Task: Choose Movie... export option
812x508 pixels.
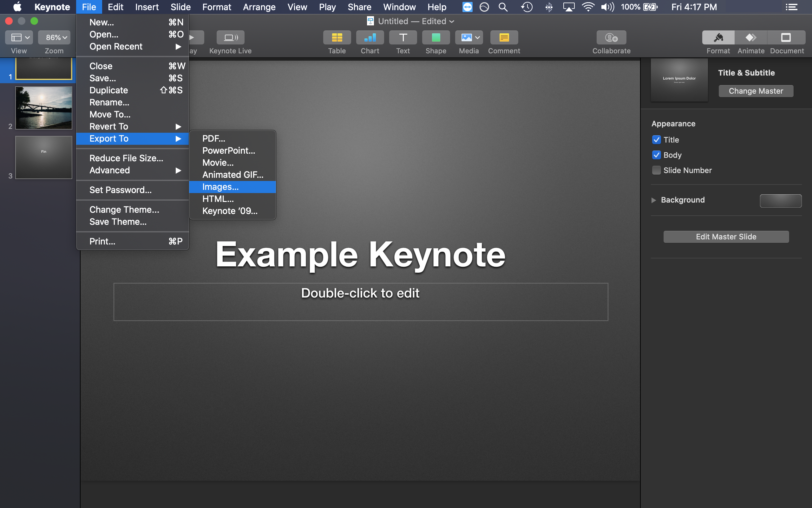Action: [x=232, y=163]
